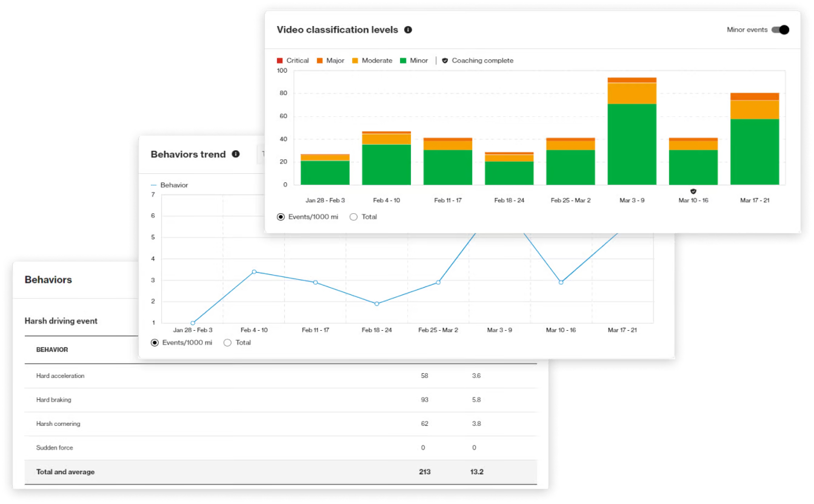
Task: Click coaching shield marker above Mar 10 - 16
Action: coord(693,191)
